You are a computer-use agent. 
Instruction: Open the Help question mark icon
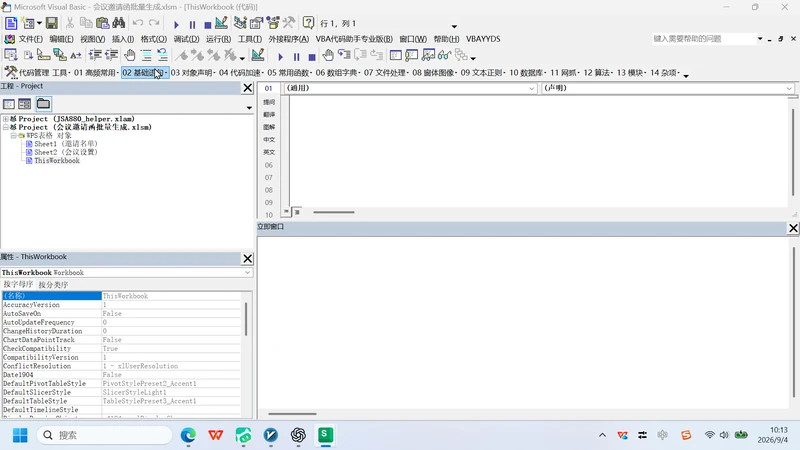click(308, 23)
